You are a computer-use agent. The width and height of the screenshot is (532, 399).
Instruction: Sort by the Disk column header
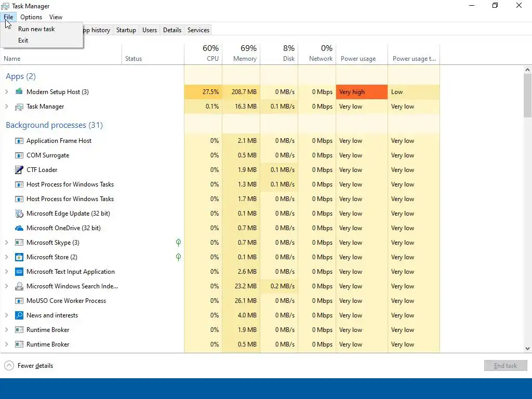279,54
